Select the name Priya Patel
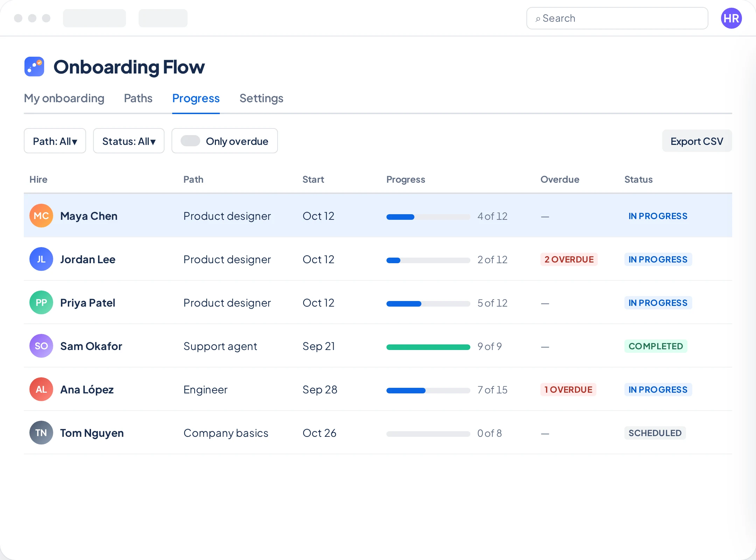This screenshot has width=756, height=560. point(88,303)
